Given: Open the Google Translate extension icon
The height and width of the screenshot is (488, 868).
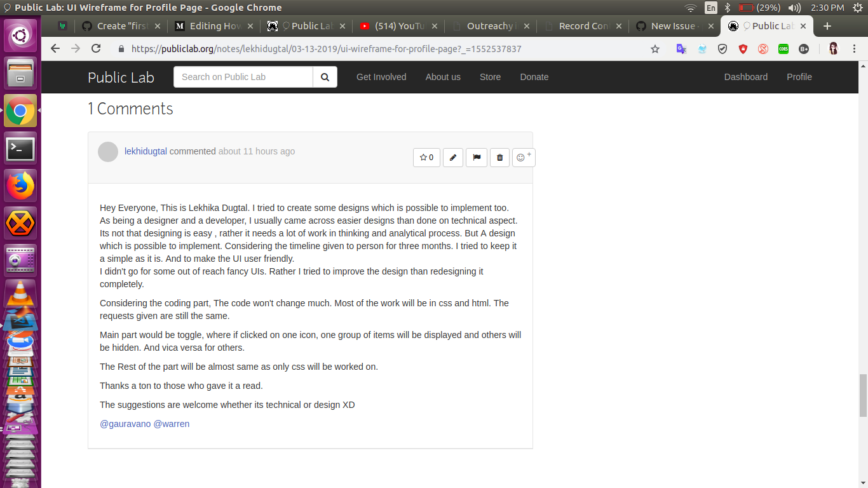Looking at the screenshot, I should click(x=681, y=49).
